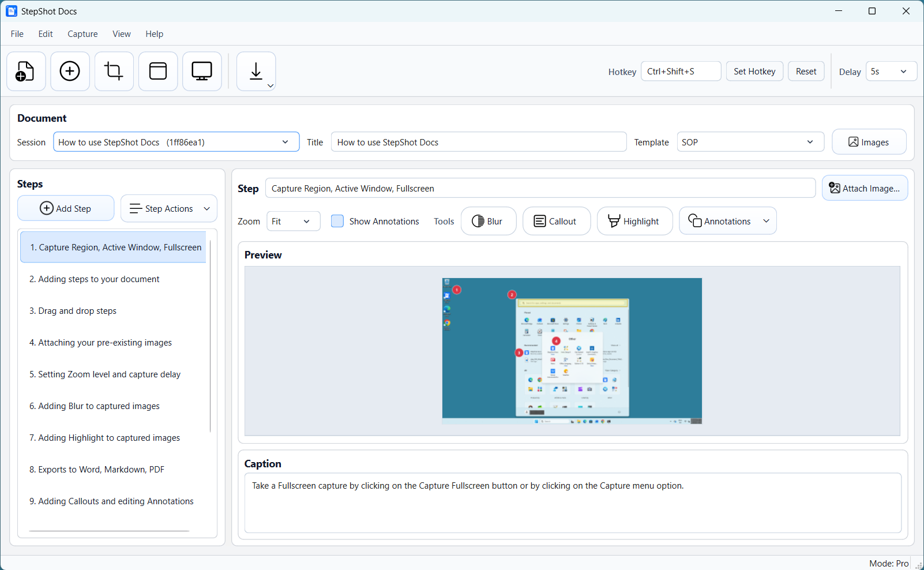
Task: Enable the Show Annotations checkbox
Action: tap(337, 221)
